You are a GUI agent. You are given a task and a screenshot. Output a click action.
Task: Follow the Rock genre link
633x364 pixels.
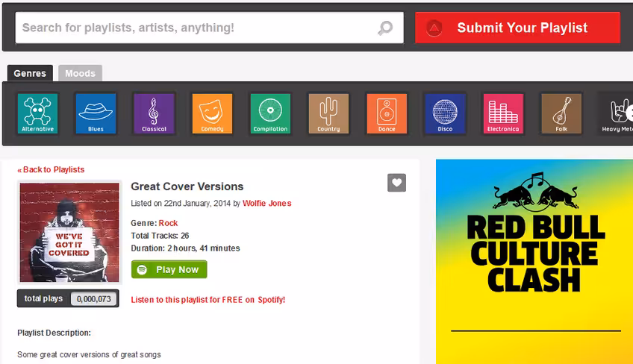(x=168, y=223)
